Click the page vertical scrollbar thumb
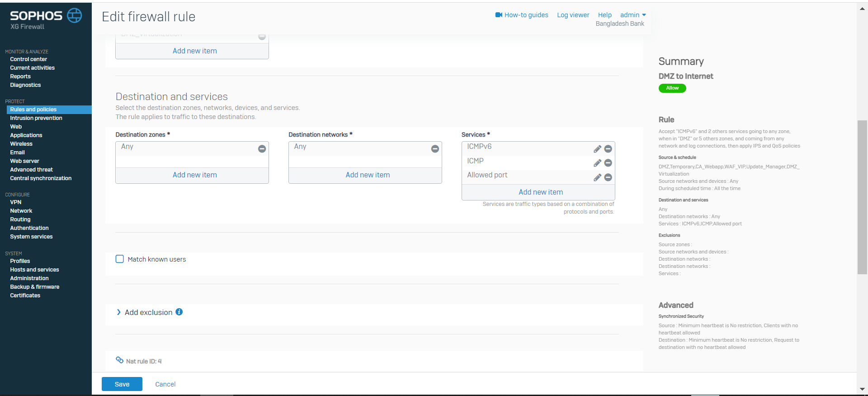The image size is (868, 396). tap(862, 197)
